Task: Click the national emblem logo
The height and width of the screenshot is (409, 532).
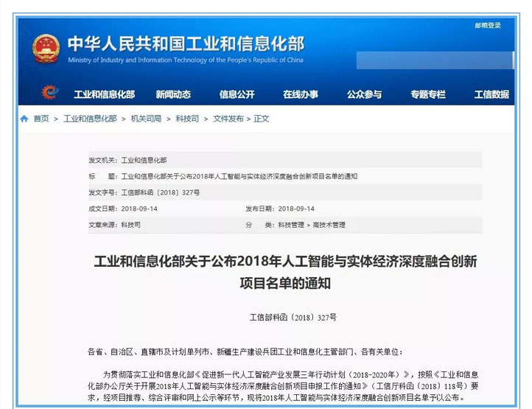Action: pos(46,49)
